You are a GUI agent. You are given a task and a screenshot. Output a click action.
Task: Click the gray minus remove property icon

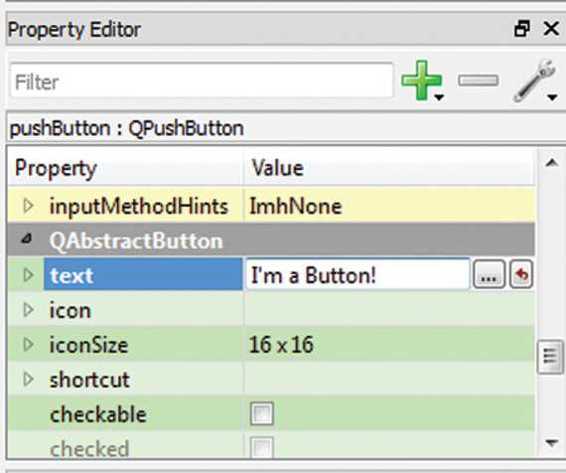478,81
